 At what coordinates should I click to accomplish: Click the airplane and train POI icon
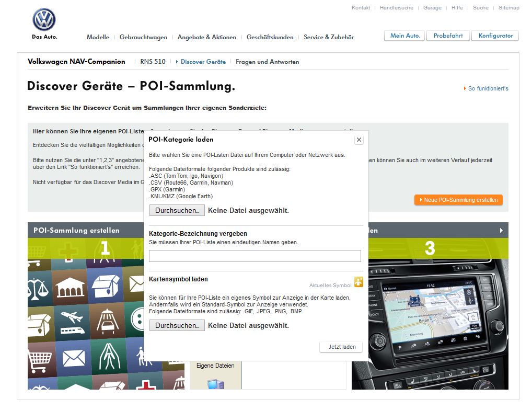point(72,322)
